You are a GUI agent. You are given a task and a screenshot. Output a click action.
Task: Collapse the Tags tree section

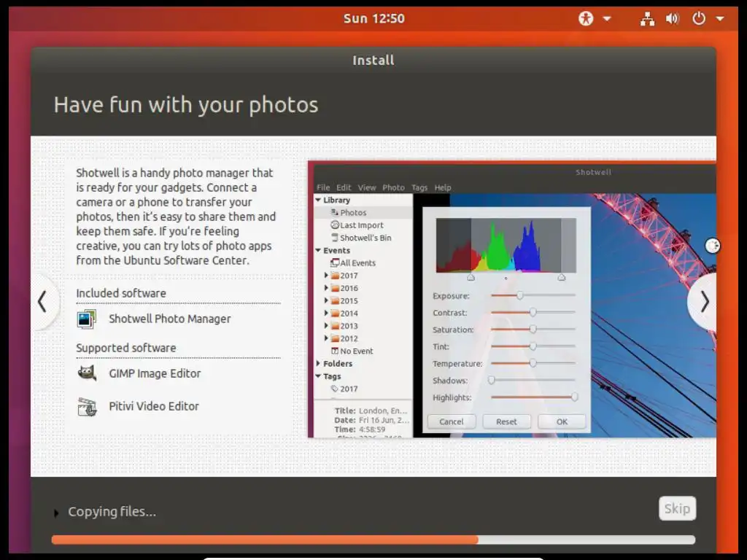pyautogui.click(x=318, y=376)
